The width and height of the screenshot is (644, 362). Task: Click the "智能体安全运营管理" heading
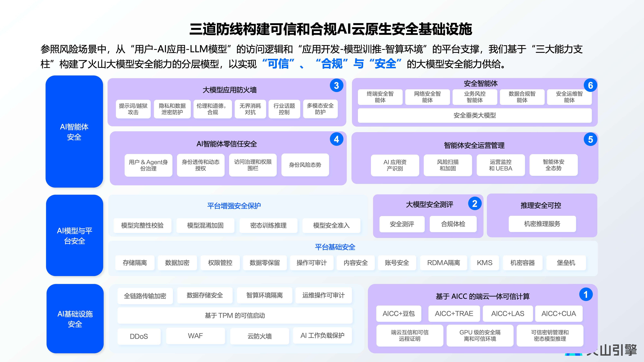tap(474, 145)
